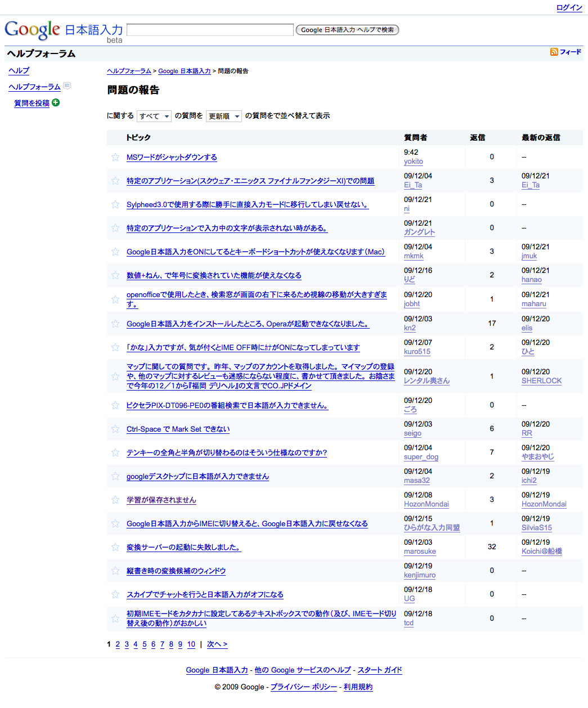Image resolution: width=588 pixels, height=708 pixels.
Task: Open the 更新順 sort dropdown
Action: tap(224, 116)
